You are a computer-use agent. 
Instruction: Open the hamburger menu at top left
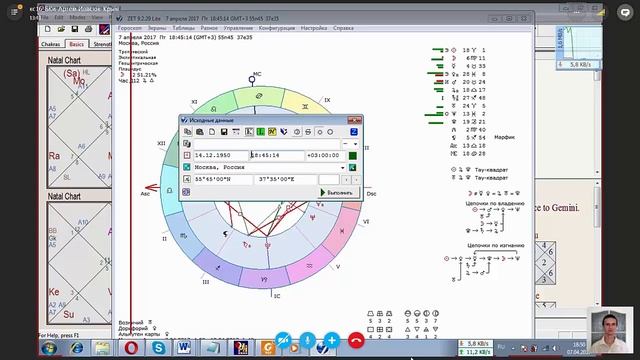click(14, 12)
